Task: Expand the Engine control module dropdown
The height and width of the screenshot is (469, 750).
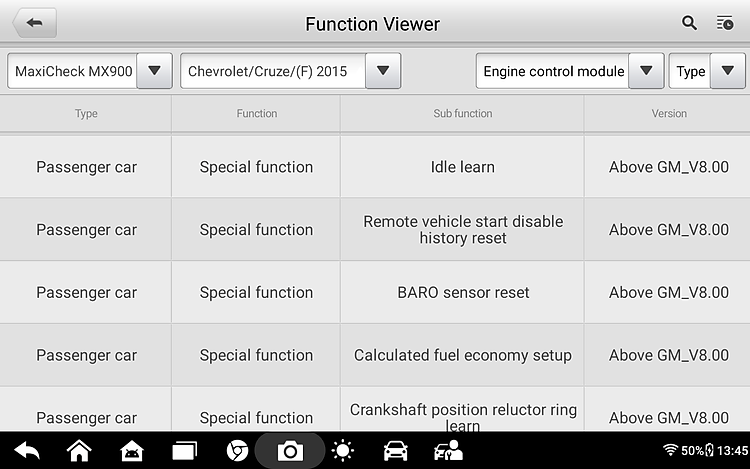Action: [x=646, y=71]
